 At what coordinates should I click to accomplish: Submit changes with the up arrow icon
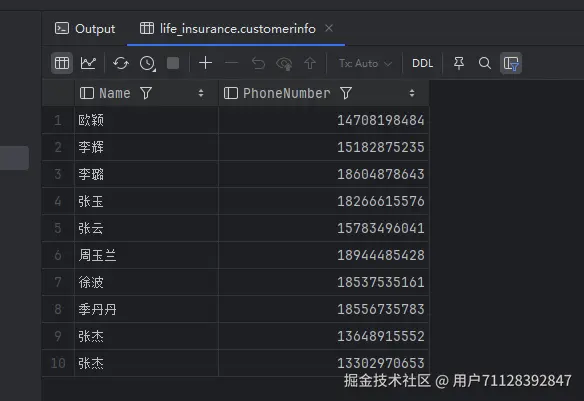(310, 63)
